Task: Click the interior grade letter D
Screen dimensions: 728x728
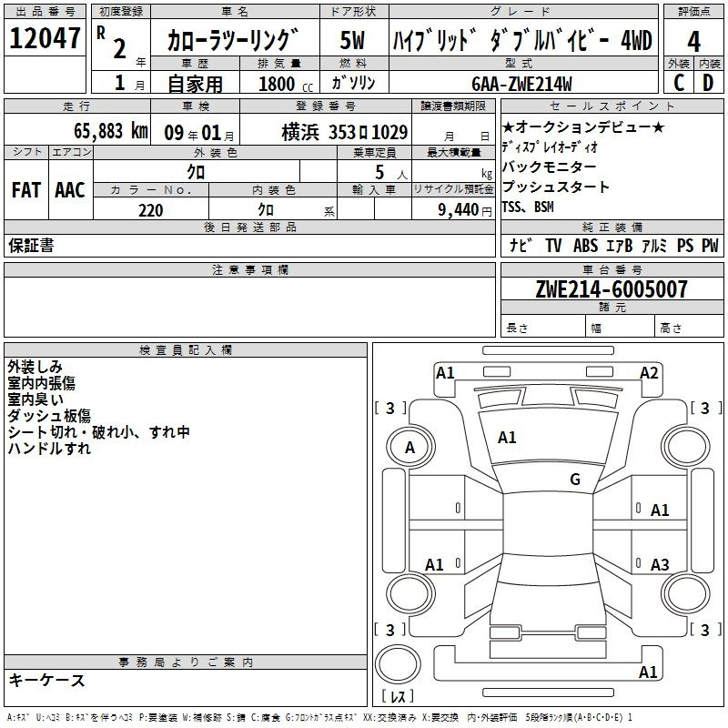Action: pyautogui.click(x=708, y=83)
